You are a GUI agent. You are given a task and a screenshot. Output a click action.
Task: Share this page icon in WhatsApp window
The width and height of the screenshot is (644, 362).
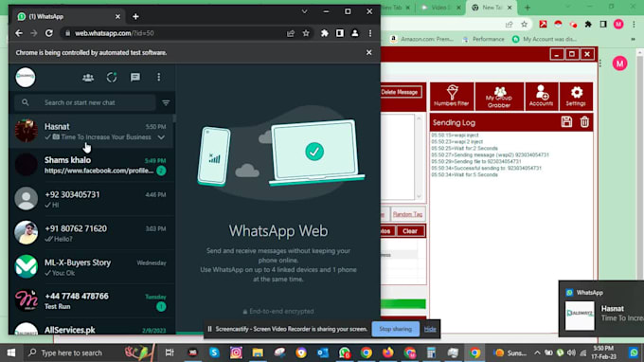click(291, 33)
